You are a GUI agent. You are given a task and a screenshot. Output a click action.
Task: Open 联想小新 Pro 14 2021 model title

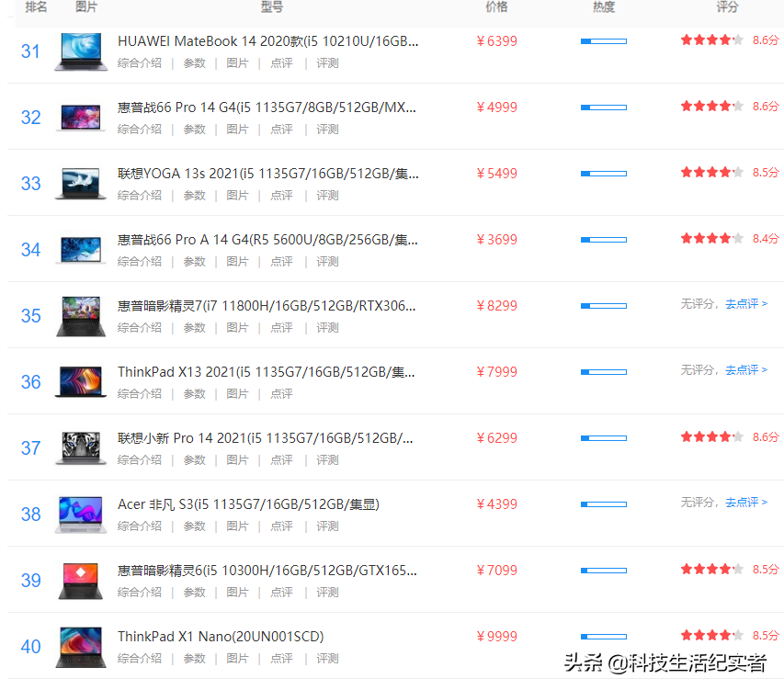coord(265,438)
